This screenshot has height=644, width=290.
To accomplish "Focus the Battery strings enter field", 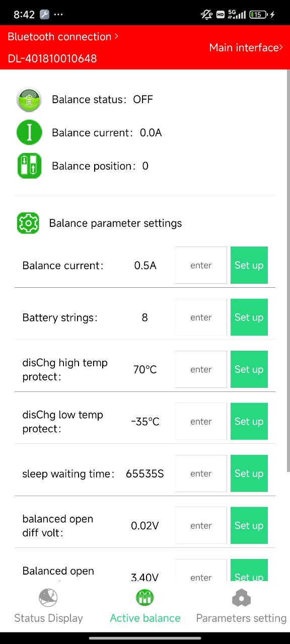I will pyautogui.click(x=201, y=317).
